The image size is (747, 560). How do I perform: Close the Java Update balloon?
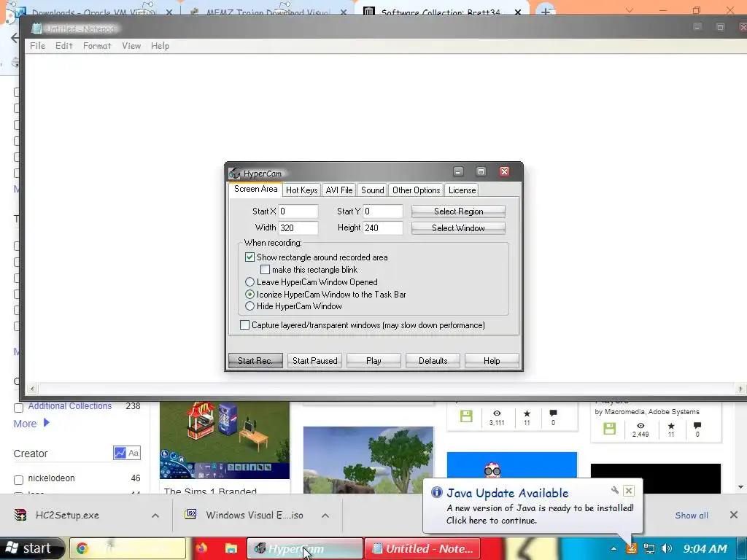click(629, 491)
